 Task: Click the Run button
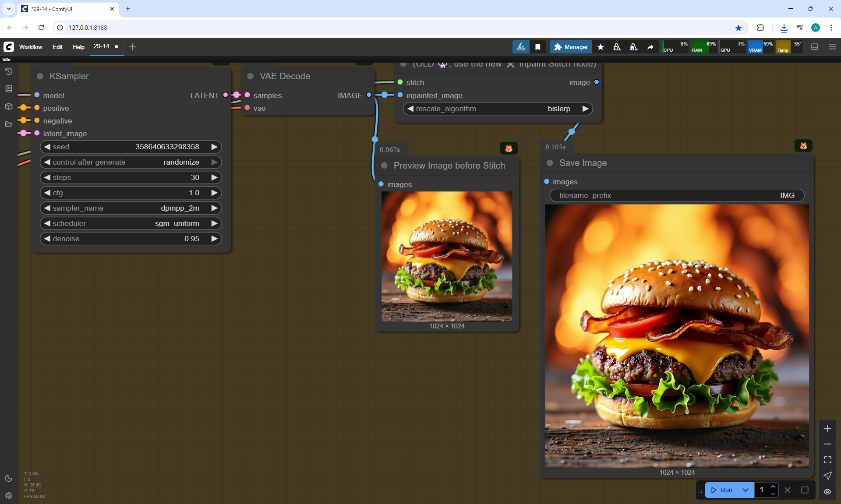(x=722, y=490)
